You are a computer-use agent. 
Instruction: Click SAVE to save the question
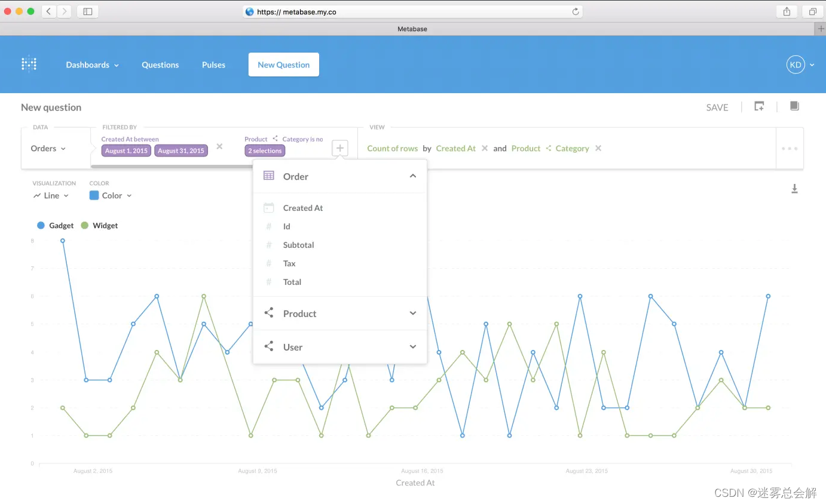click(717, 107)
